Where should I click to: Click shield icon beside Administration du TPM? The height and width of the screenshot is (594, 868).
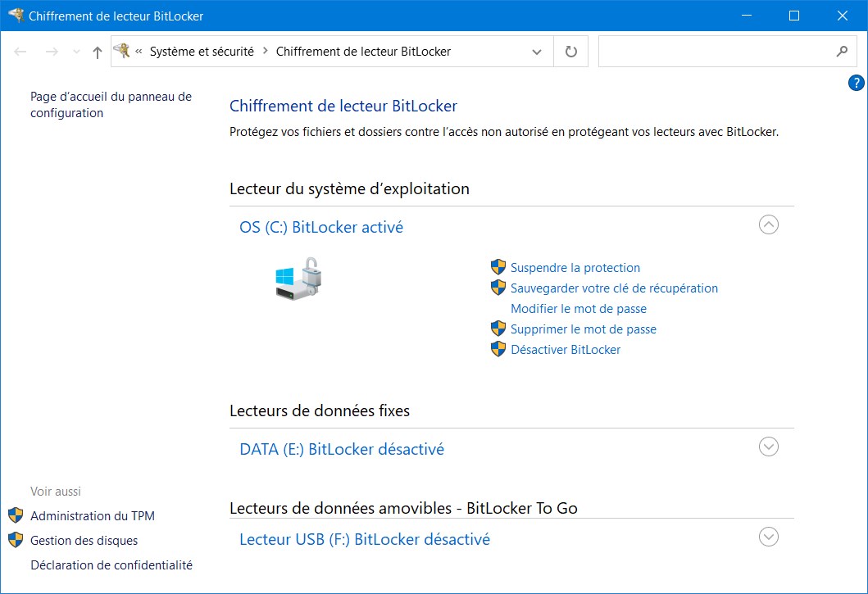pos(16,515)
